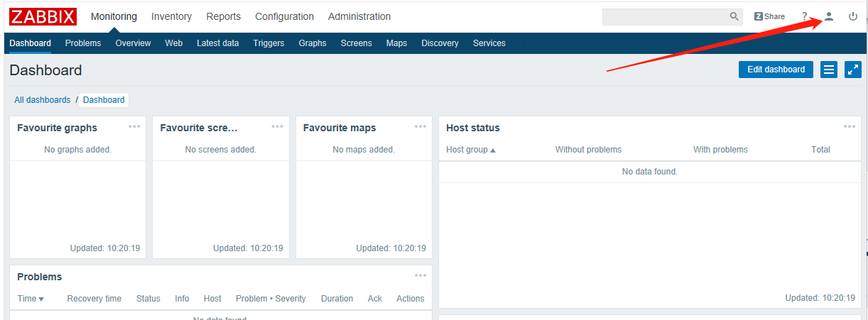Click the Edit dashboard button
This screenshot has width=868, height=320.
pyautogui.click(x=776, y=70)
